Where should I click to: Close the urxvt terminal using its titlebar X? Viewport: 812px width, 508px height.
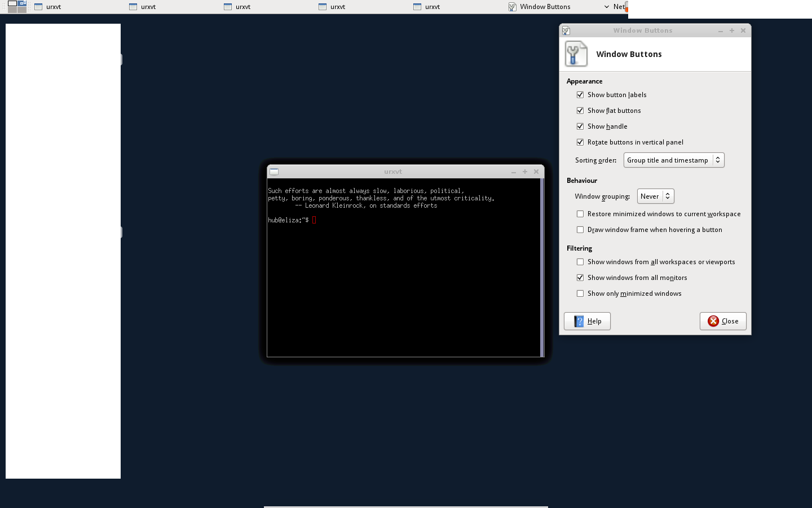click(x=536, y=172)
